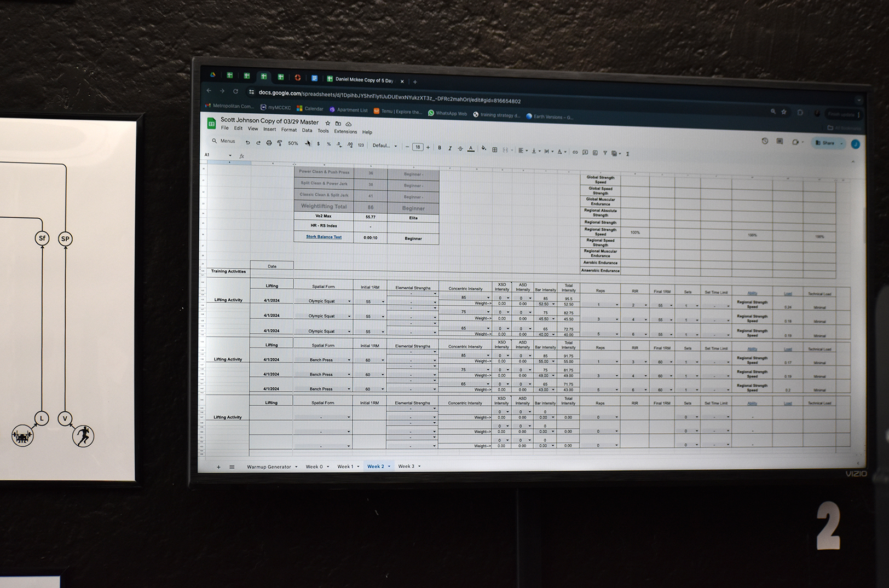The image size is (889, 588).
Task: Open the Extensions menu
Action: [x=345, y=131]
